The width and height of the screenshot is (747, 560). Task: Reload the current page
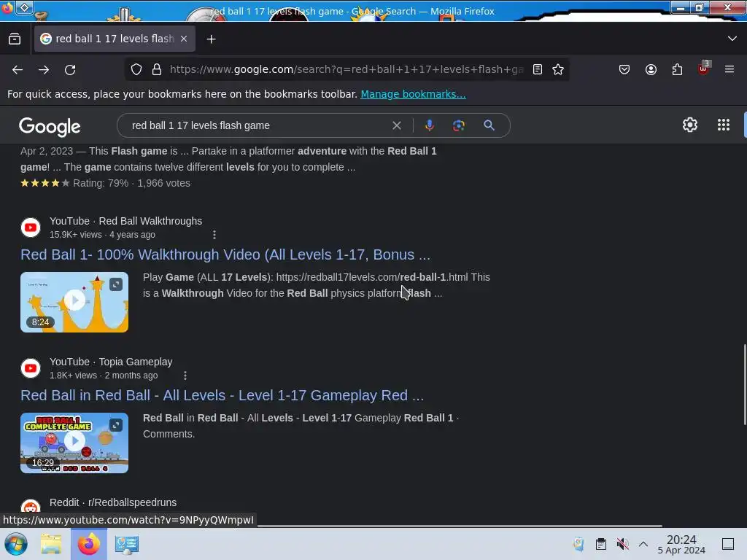[x=70, y=69]
